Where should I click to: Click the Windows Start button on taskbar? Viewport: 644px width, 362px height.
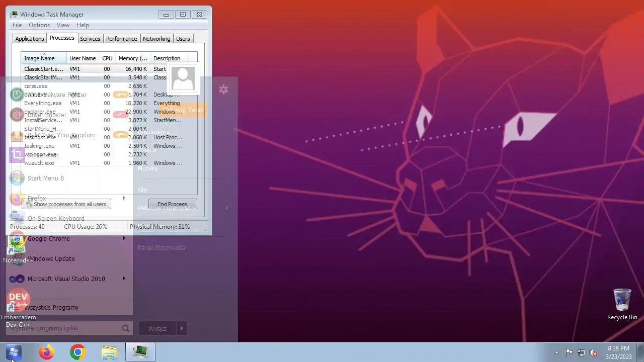tap(14, 352)
